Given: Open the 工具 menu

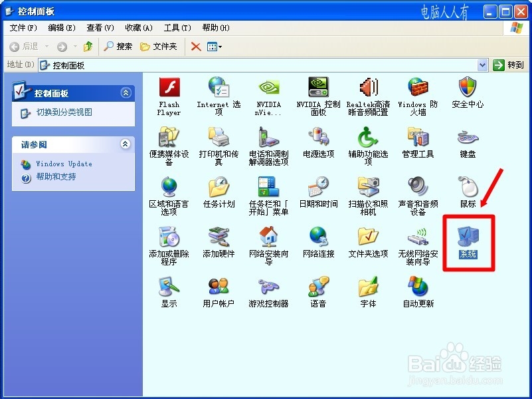Looking at the screenshot, I should 176,27.
